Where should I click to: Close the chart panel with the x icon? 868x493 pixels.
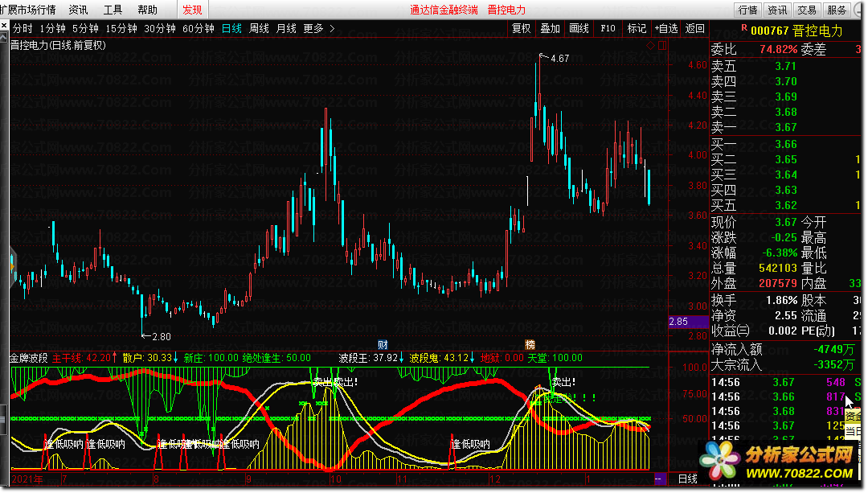tap(4, 26)
